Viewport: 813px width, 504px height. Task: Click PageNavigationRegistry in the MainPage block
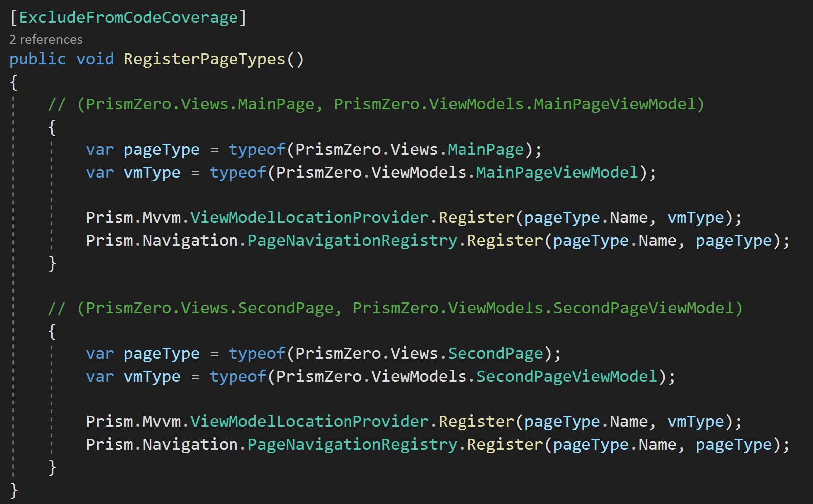point(352,241)
